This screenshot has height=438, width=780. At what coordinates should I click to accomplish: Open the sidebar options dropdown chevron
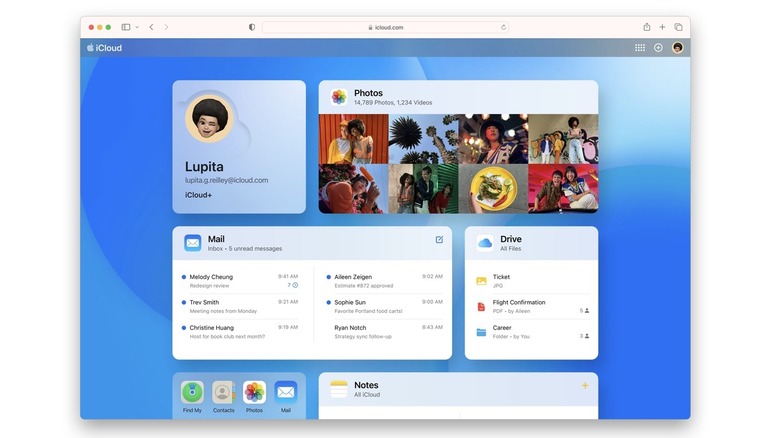click(137, 27)
